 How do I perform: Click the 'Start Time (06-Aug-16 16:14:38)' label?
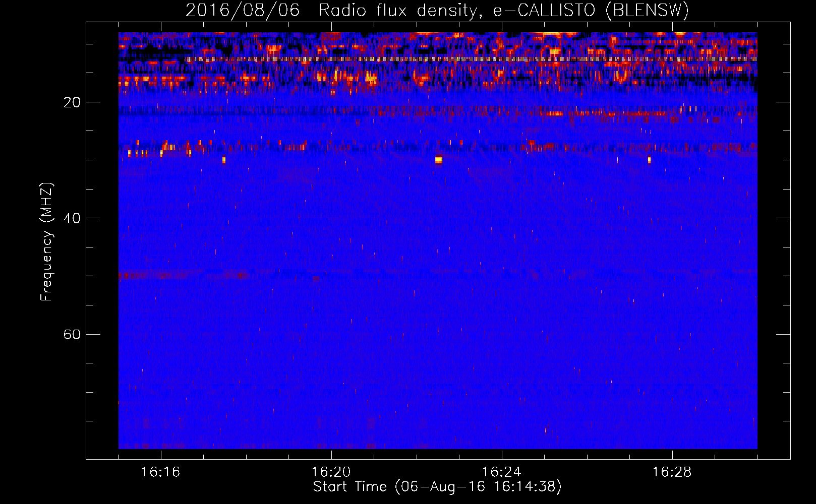[x=437, y=487]
